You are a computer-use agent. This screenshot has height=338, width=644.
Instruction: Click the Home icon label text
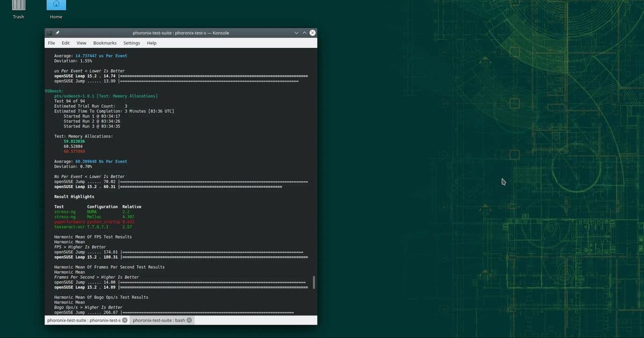click(56, 17)
